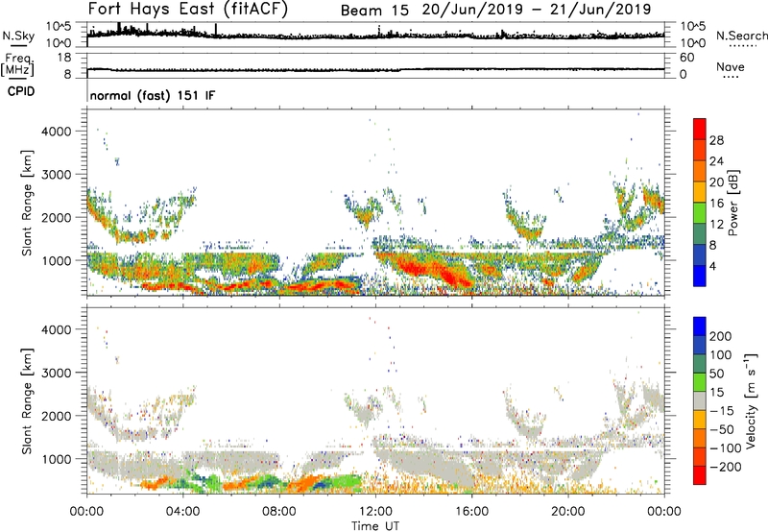Image resolution: width=768 pixels, height=532 pixels.
Task: Click the '16:00' time tick label
Action: point(471,512)
